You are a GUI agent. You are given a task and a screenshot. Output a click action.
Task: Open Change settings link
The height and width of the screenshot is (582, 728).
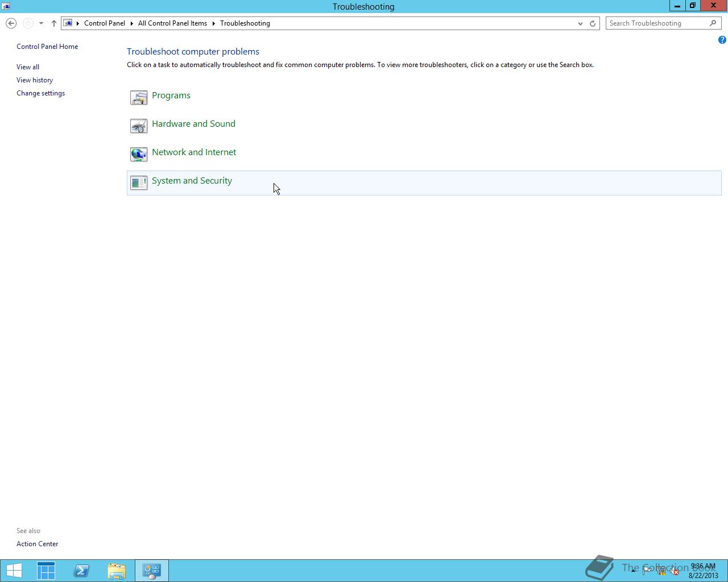click(40, 93)
